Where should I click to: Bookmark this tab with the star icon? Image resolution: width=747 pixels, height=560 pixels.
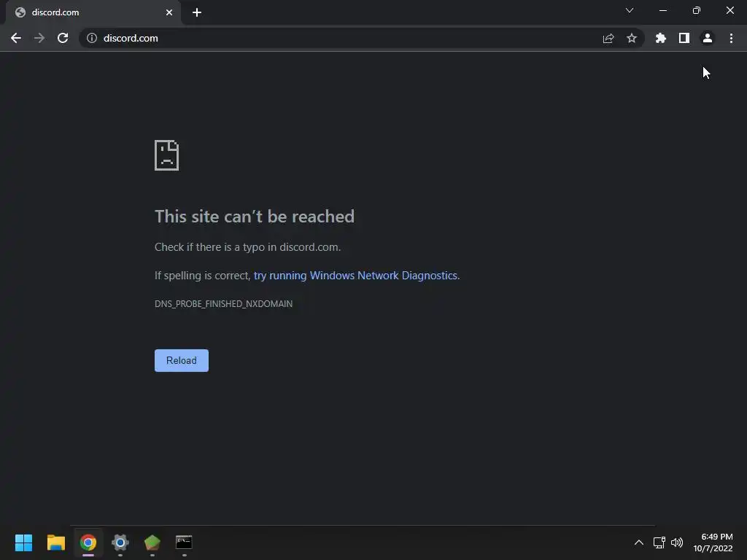(x=632, y=38)
